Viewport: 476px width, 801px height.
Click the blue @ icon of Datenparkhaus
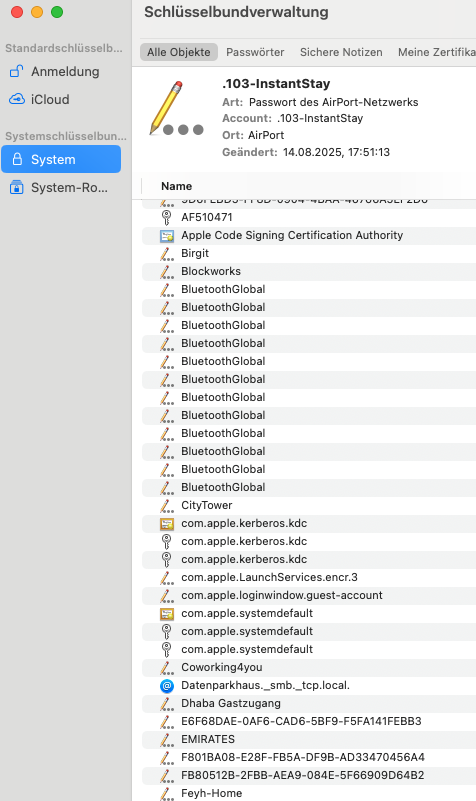(166, 686)
